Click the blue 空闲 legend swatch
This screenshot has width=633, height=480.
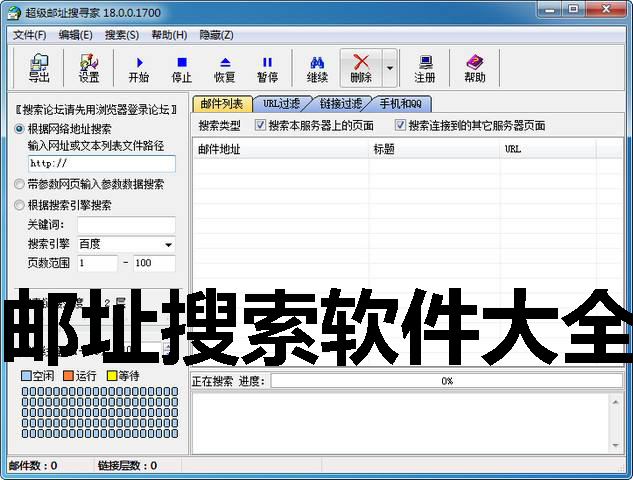(25, 376)
